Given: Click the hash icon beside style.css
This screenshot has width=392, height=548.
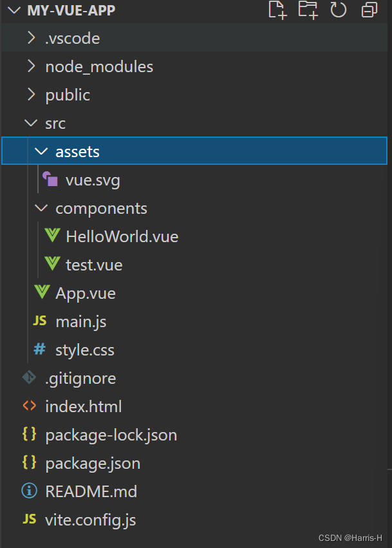Looking at the screenshot, I should coord(40,350).
